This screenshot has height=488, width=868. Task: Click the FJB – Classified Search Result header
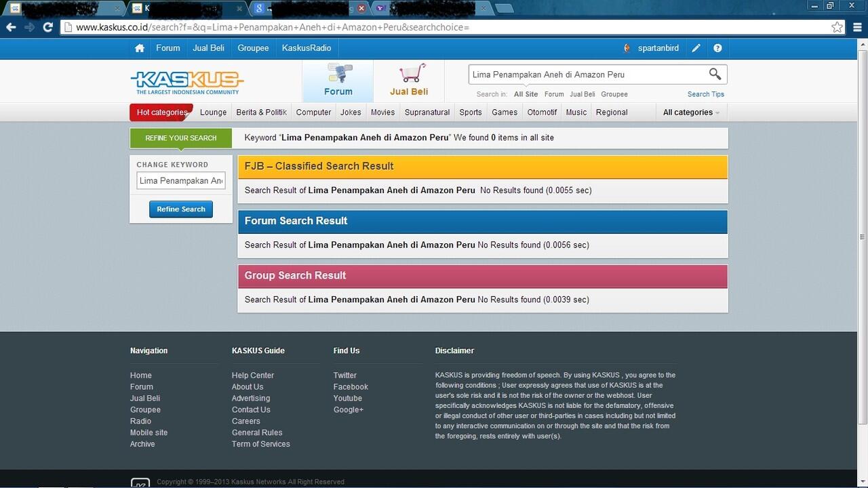point(482,166)
